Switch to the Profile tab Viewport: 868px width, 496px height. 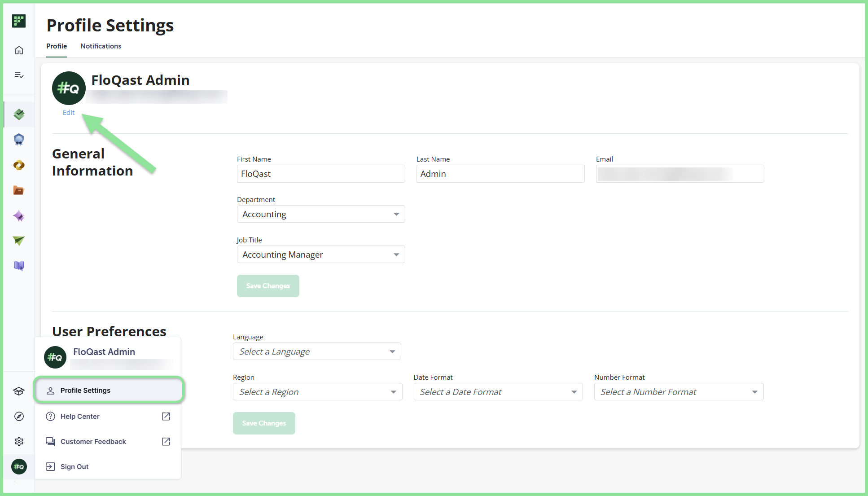[57, 46]
